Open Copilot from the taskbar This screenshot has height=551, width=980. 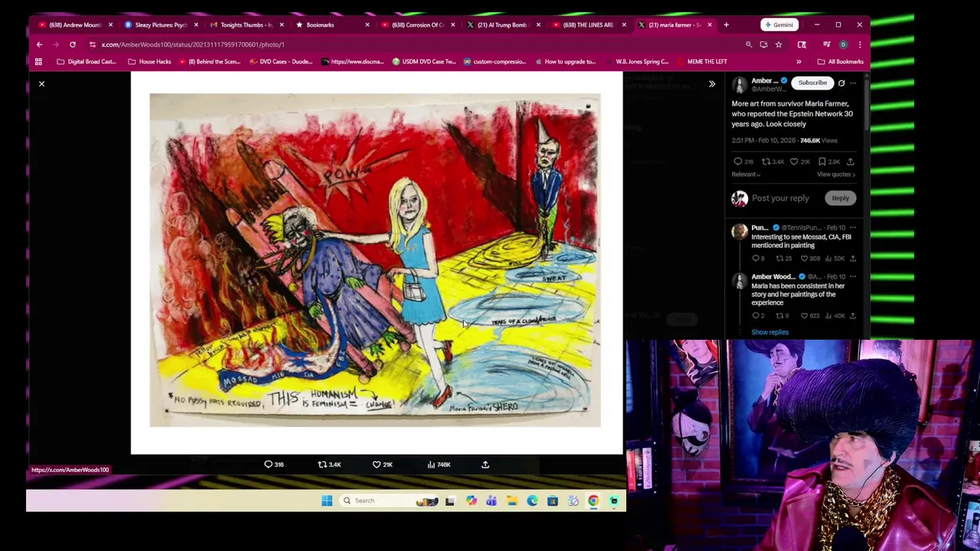tap(471, 500)
